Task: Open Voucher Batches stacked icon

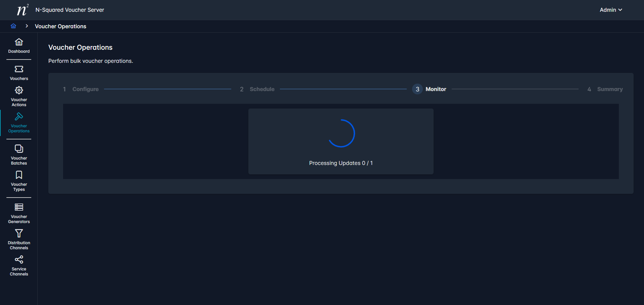Action: click(19, 149)
